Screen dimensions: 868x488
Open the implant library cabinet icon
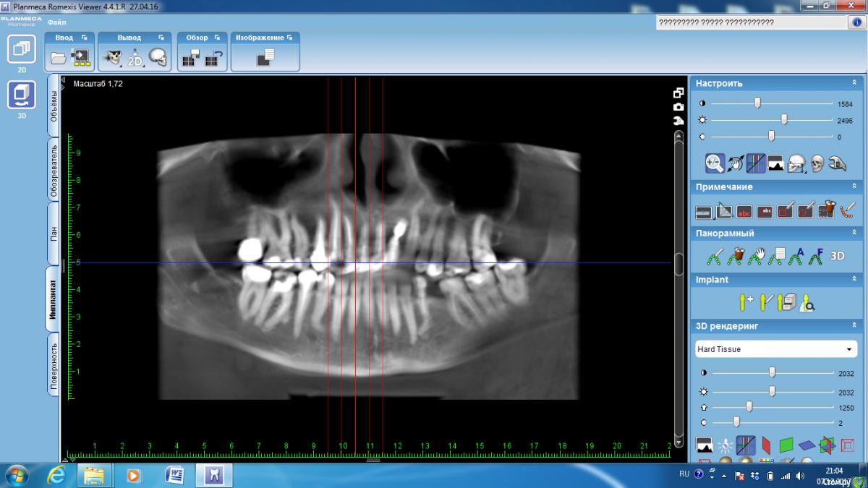pos(786,303)
